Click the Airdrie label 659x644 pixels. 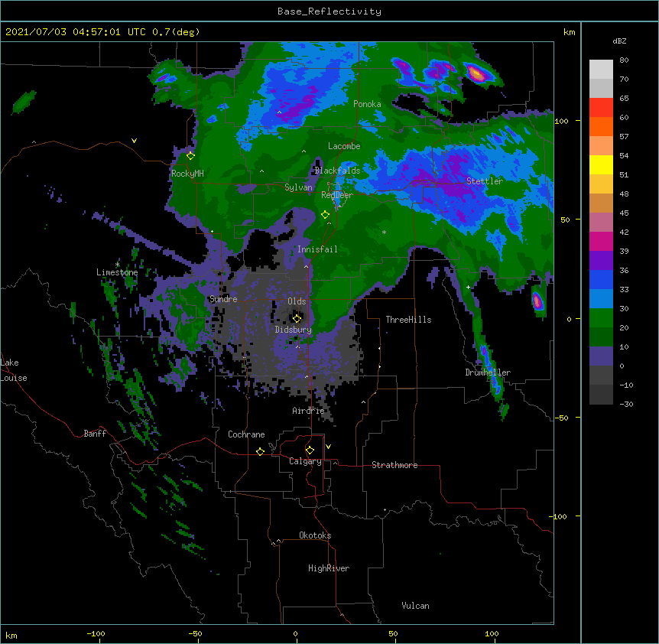point(309,411)
